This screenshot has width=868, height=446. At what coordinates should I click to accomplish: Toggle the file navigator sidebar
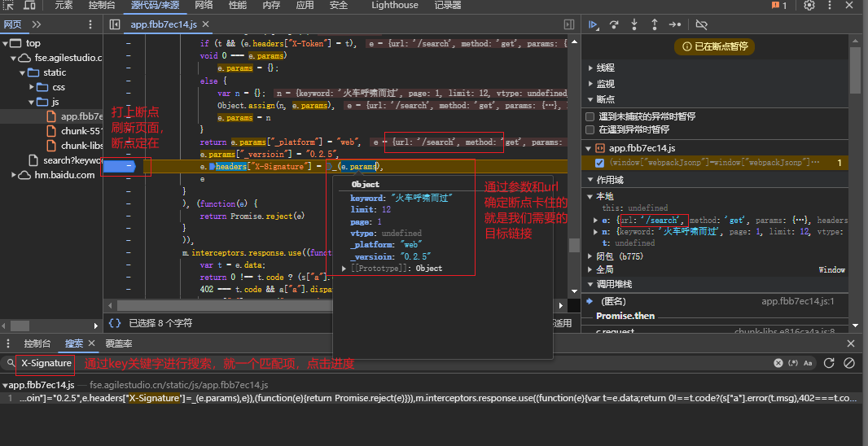click(x=115, y=25)
